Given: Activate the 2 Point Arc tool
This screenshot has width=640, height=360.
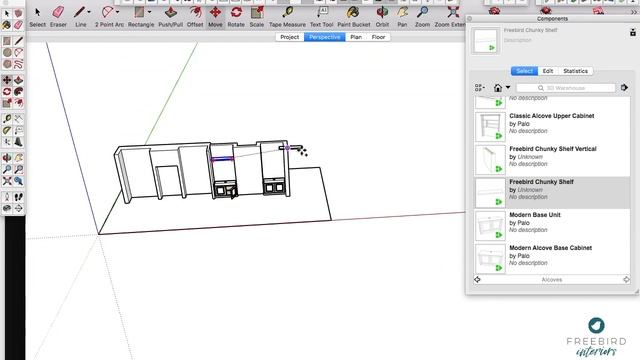Looking at the screenshot, I should (107, 12).
